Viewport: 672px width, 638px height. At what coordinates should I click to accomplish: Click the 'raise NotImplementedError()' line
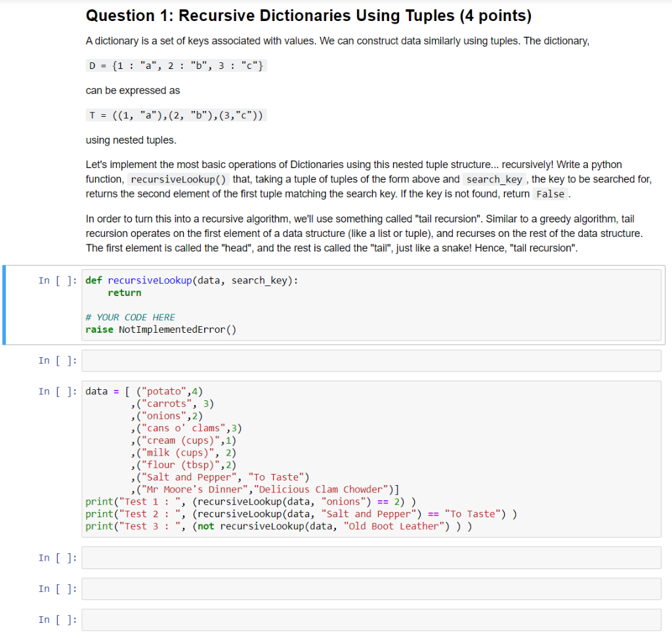click(161, 330)
